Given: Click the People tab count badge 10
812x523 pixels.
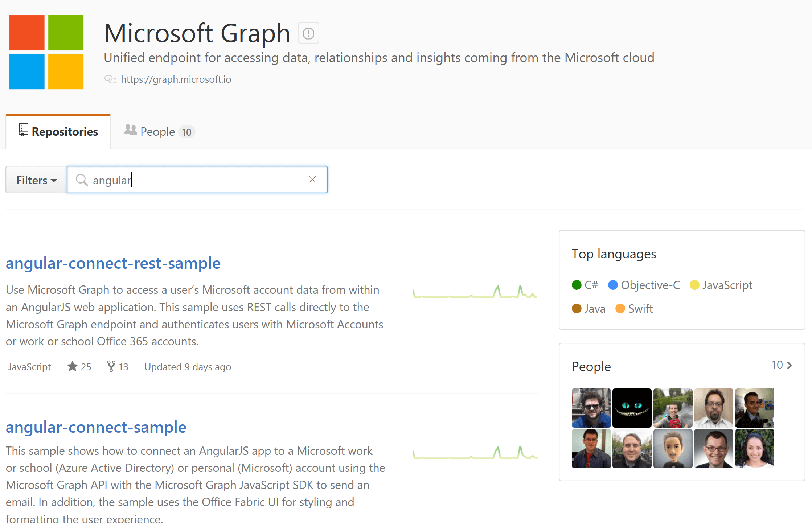Looking at the screenshot, I should pyautogui.click(x=186, y=132).
